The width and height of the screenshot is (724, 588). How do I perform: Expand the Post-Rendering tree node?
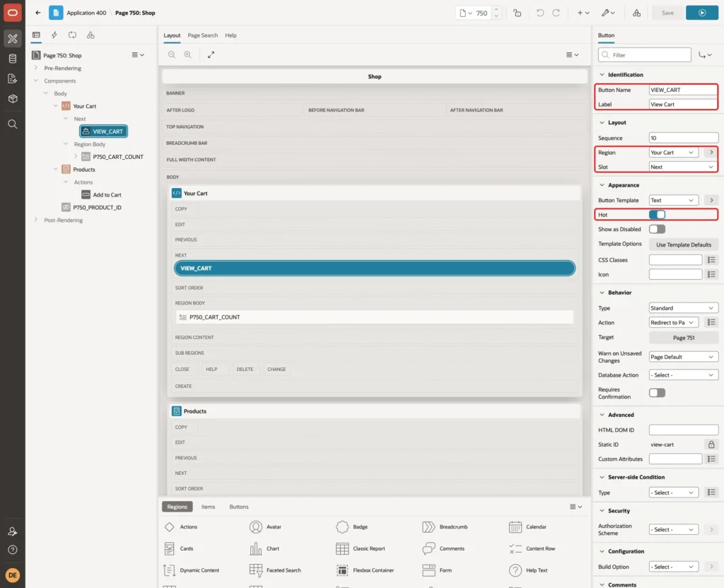[x=36, y=220]
